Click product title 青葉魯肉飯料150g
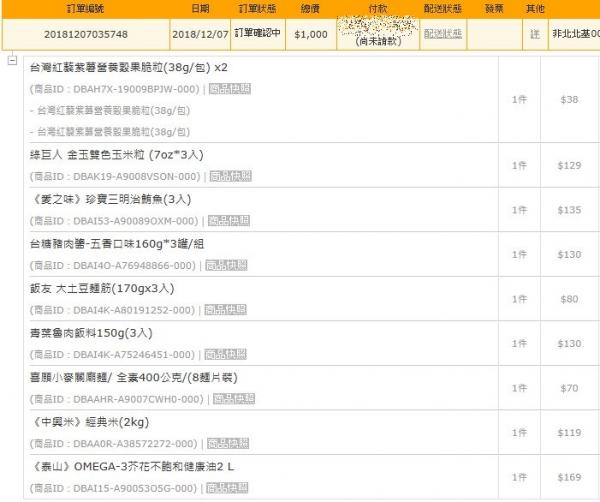Viewport: 600px width, 502px height. pyautogui.click(x=91, y=333)
